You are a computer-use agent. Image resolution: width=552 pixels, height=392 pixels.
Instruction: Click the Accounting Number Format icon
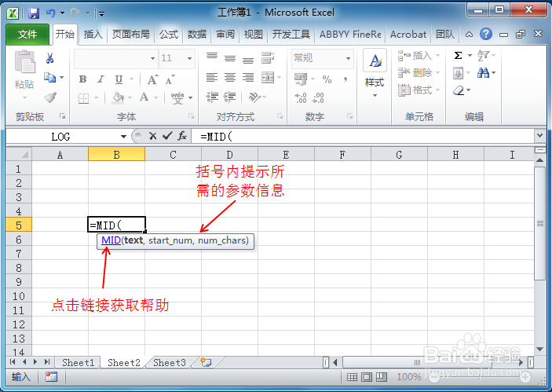click(x=301, y=79)
